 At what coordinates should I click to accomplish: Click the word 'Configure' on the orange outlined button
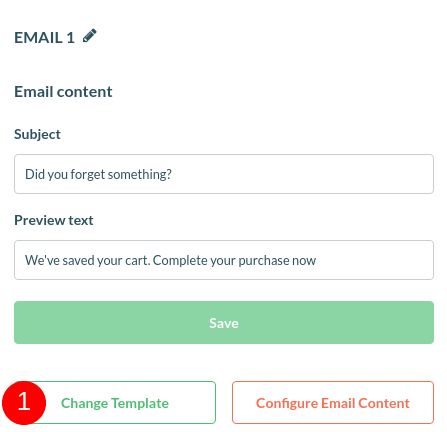[x=287, y=403]
